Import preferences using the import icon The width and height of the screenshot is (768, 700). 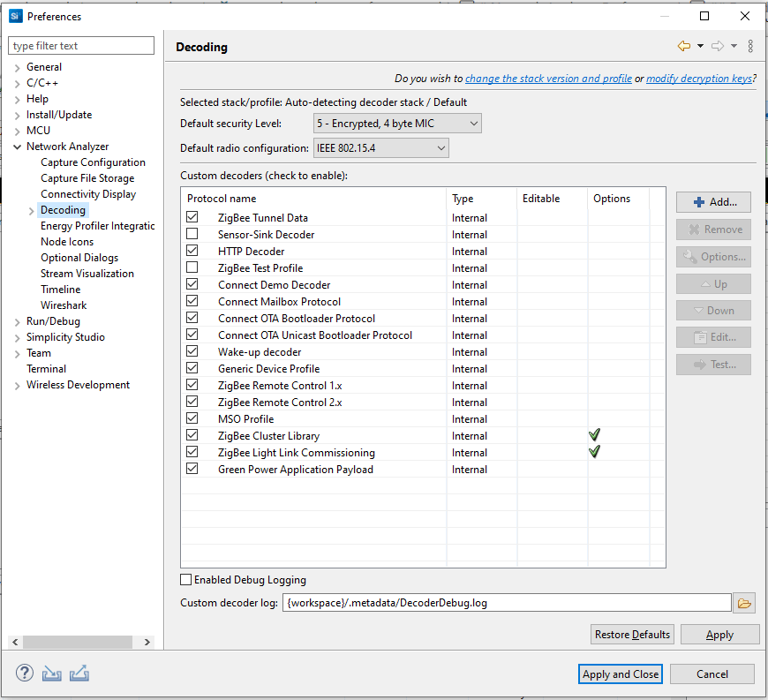51,673
